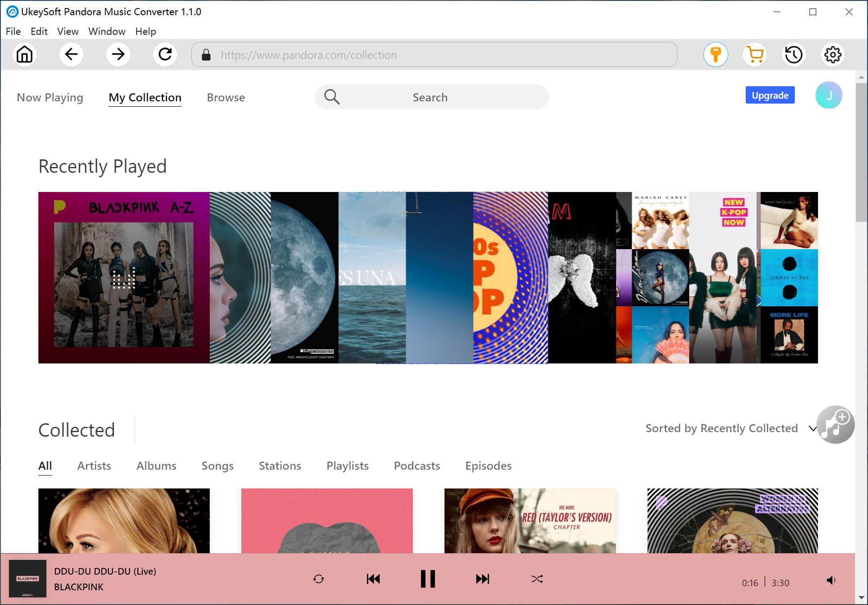Image resolution: width=868 pixels, height=605 pixels.
Task: Pause the currently playing track
Action: tap(427, 579)
